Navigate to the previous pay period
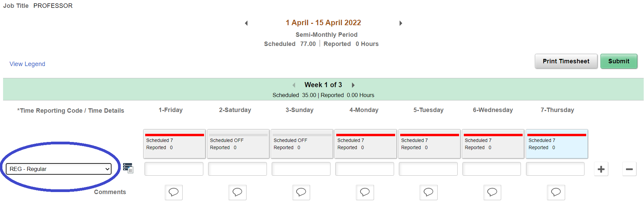 [x=246, y=23]
